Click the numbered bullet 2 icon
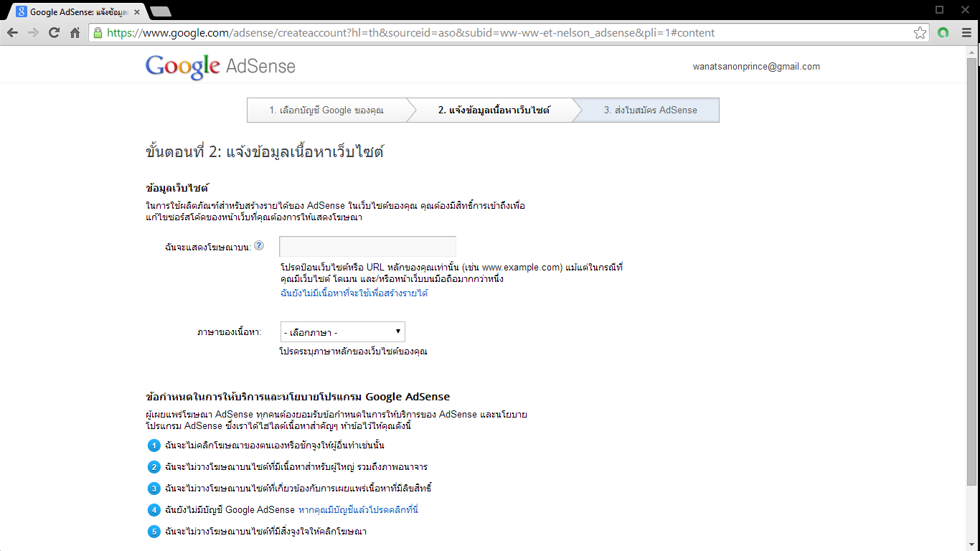The height and width of the screenshot is (551, 980). (x=154, y=467)
